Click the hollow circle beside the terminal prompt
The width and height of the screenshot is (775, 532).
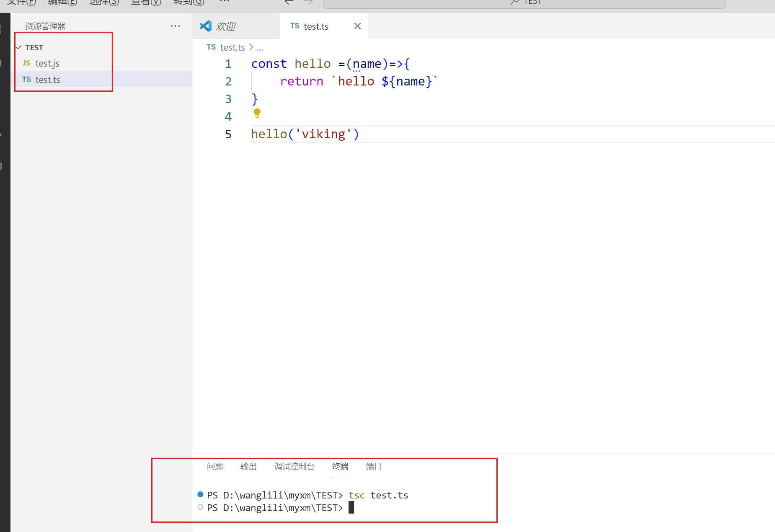click(200, 507)
